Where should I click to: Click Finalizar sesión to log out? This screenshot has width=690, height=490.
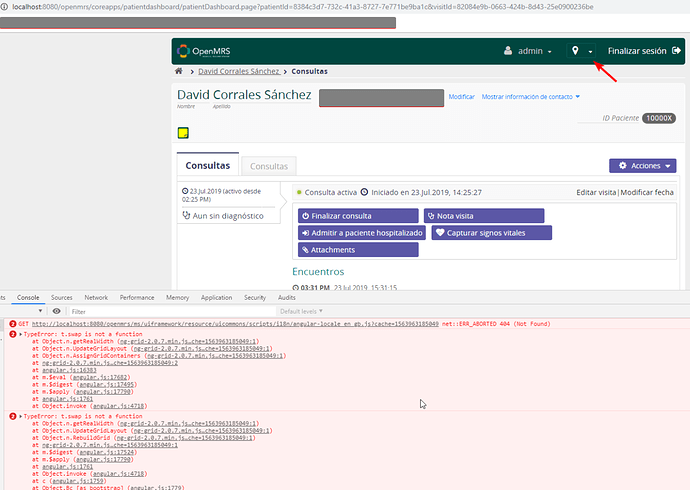click(644, 51)
